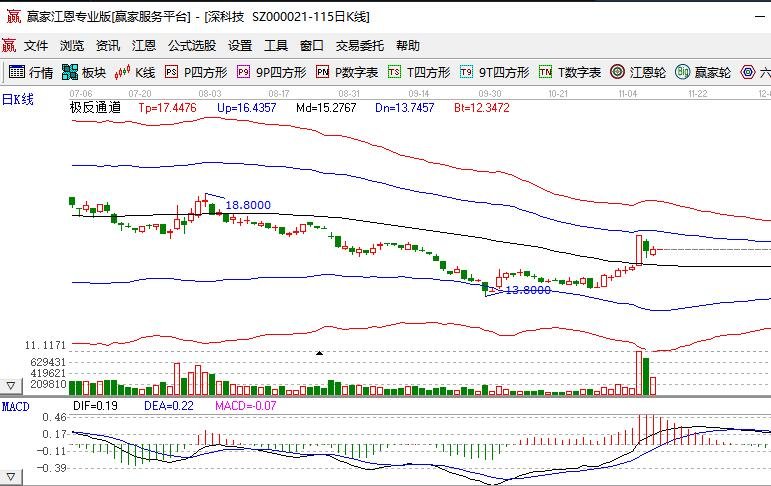Viewport: 771px width, 486px height.
Task: Click the 08-03 date axis label
Action: [x=210, y=93]
